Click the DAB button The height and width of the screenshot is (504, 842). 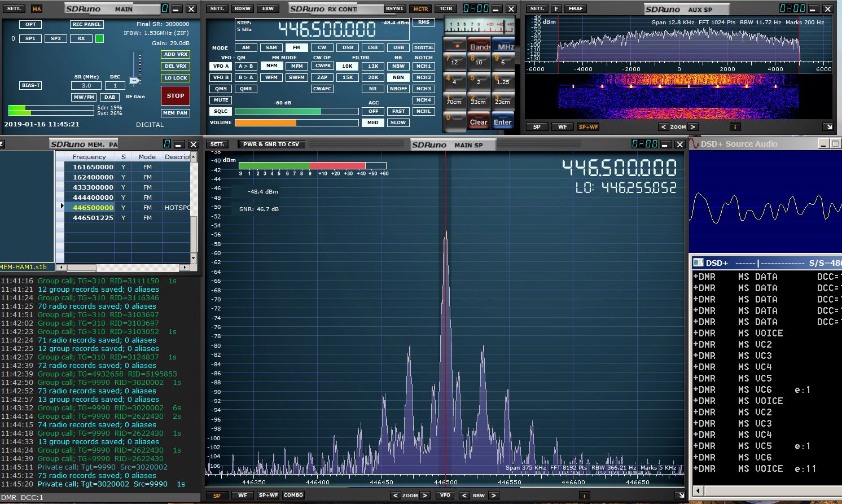[109, 97]
